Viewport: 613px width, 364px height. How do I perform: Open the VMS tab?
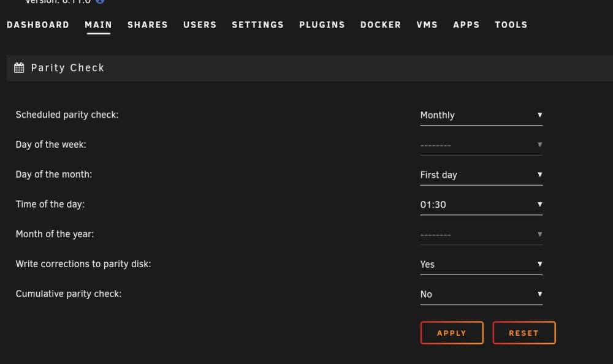point(427,25)
